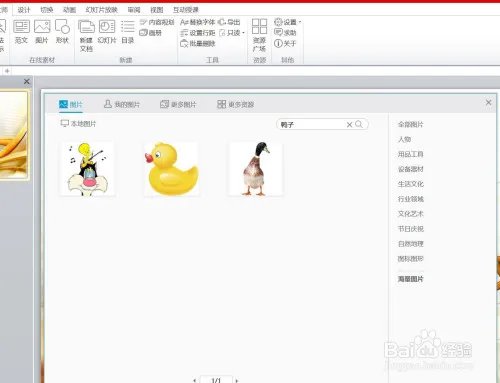Screen dimensions: 500x383
Task: Switch to the 设计 ribbon tab
Action: tap(24, 10)
